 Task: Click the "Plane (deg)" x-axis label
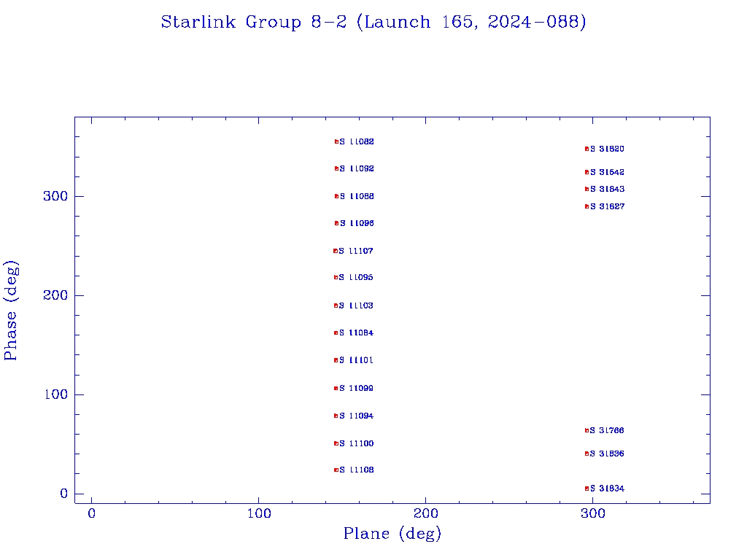tap(392, 534)
